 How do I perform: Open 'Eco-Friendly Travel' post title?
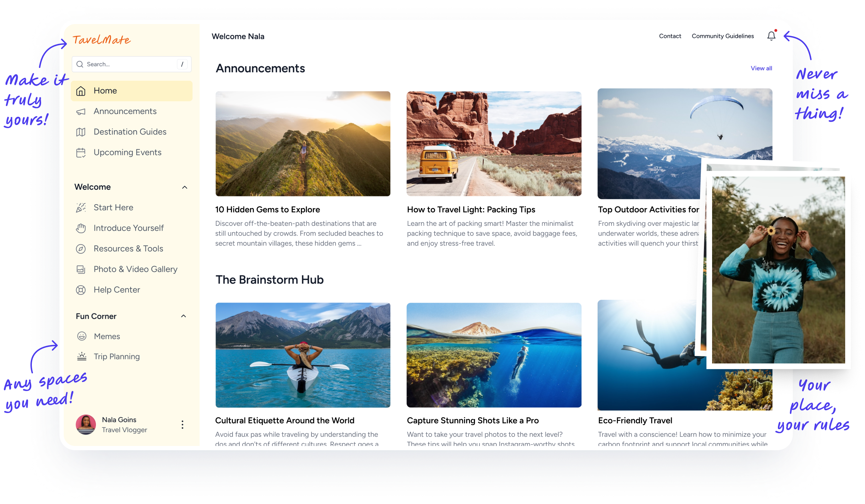coord(635,420)
